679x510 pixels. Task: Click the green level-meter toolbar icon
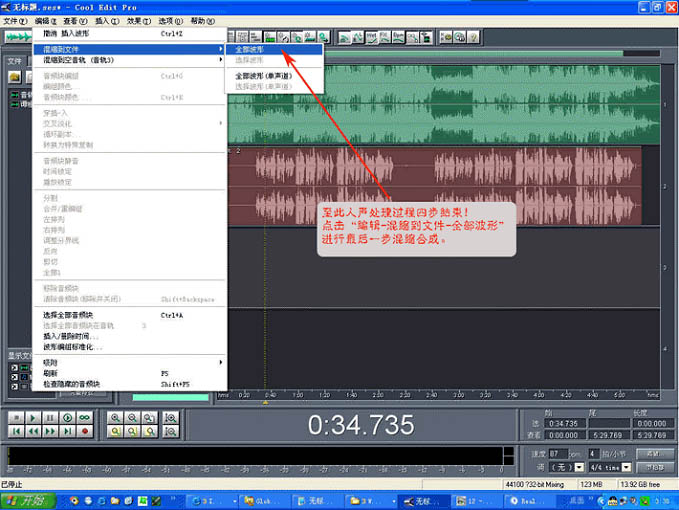point(270,38)
